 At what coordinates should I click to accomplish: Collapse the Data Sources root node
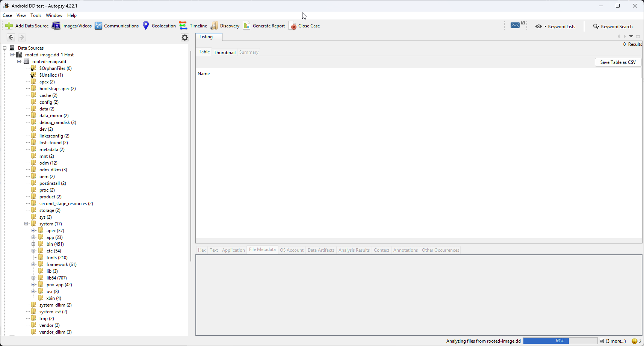click(x=5, y=48)
